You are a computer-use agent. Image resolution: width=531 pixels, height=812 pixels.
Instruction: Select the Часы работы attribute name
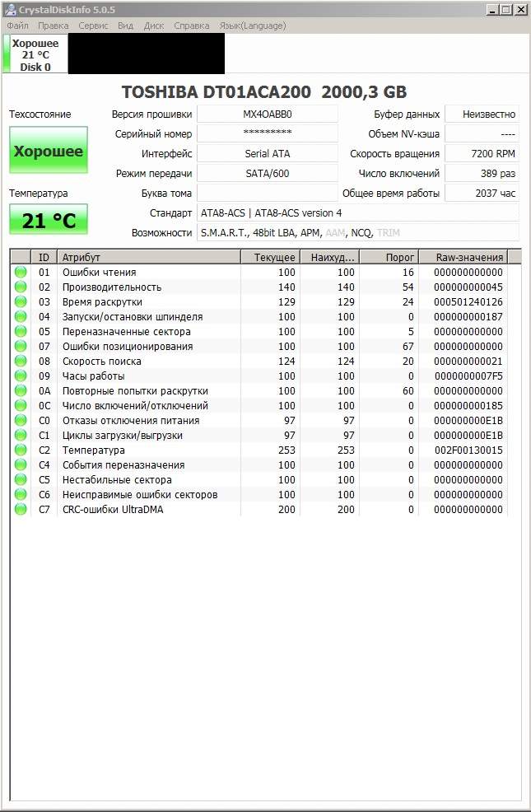(94, 376)
